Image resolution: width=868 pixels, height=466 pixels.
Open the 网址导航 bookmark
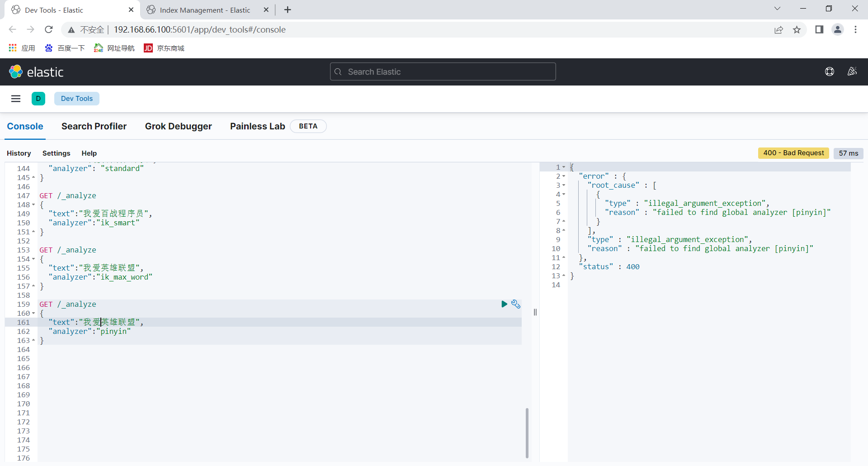114,48
